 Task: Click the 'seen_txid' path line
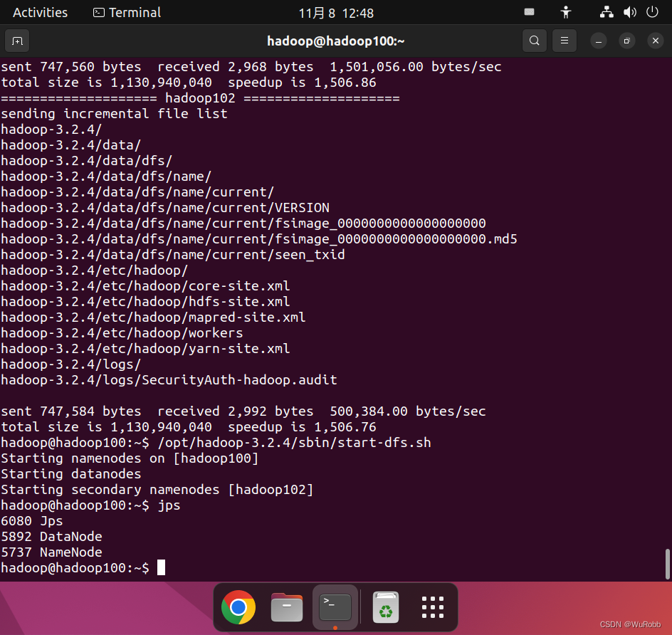coord(173,255)
